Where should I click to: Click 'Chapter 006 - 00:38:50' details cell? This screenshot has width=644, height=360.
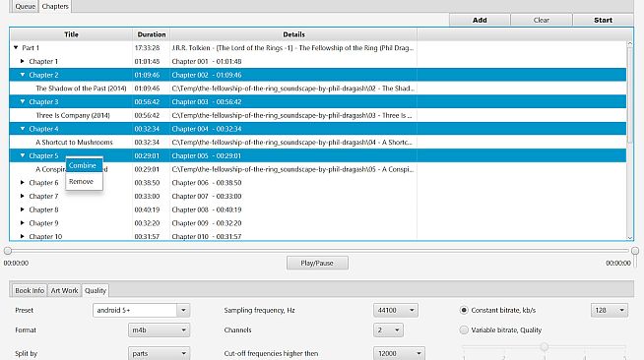point(207,183)
